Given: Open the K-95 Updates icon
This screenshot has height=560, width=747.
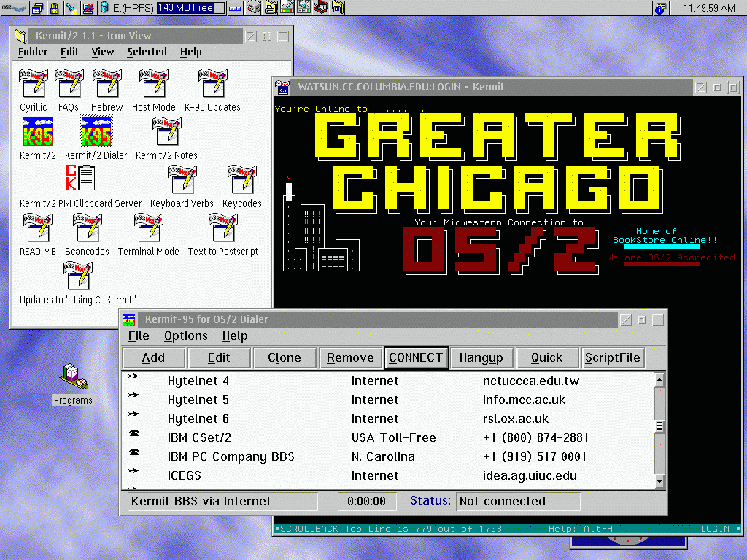Looking at the screenshot, I should click(212, 85).
